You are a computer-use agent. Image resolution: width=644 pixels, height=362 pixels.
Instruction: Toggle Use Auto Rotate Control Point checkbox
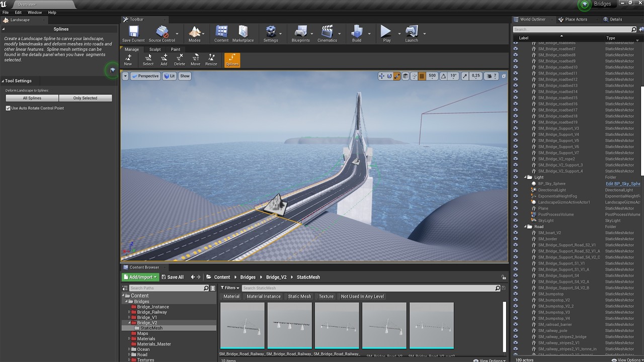[8, 108]
